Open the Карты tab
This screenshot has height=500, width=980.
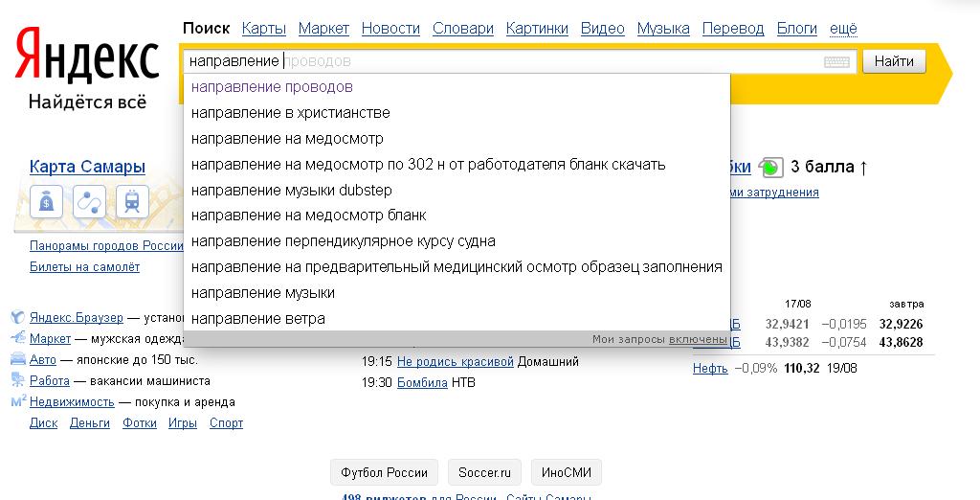click(263, 29)
